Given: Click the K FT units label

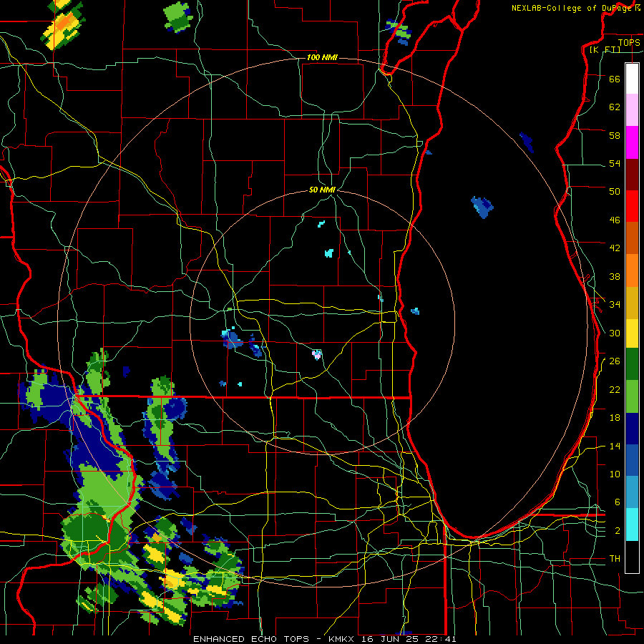Looking at the screenshot, I should pos(605,49).
